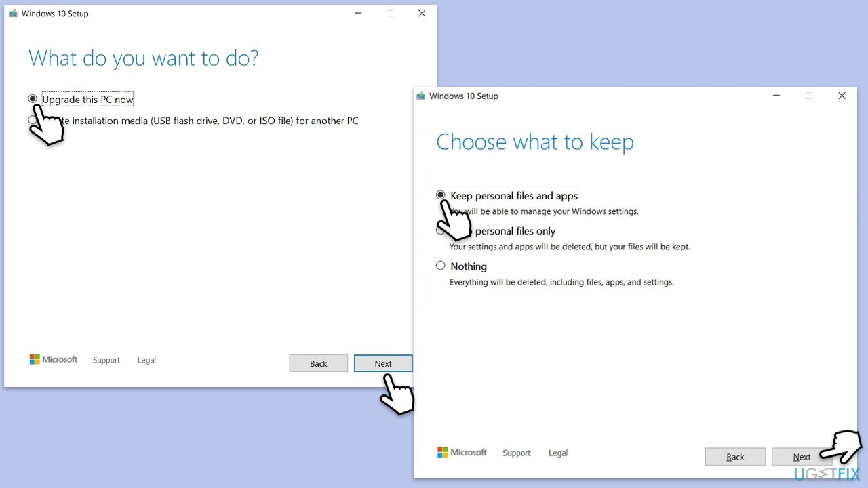This screenshot has height=488, width=868.
Task: Close the Choose what to keep window
Action: point(842,96)
